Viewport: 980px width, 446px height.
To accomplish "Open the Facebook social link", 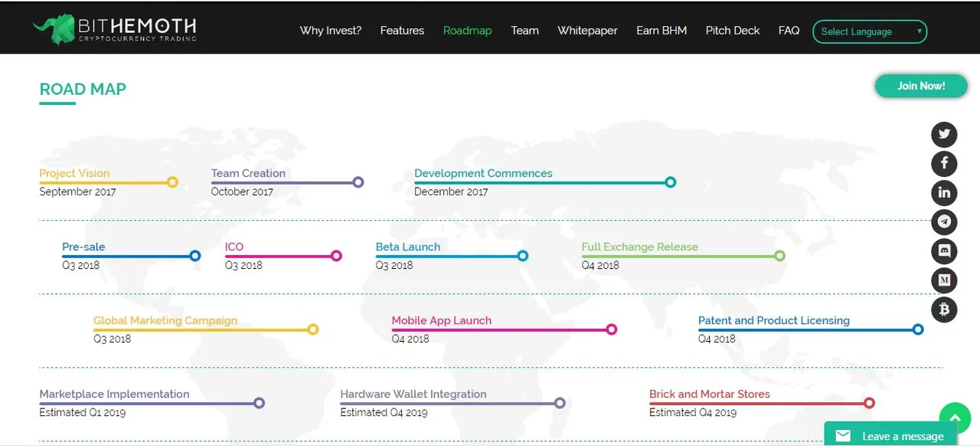I will (x=944, y=163).
